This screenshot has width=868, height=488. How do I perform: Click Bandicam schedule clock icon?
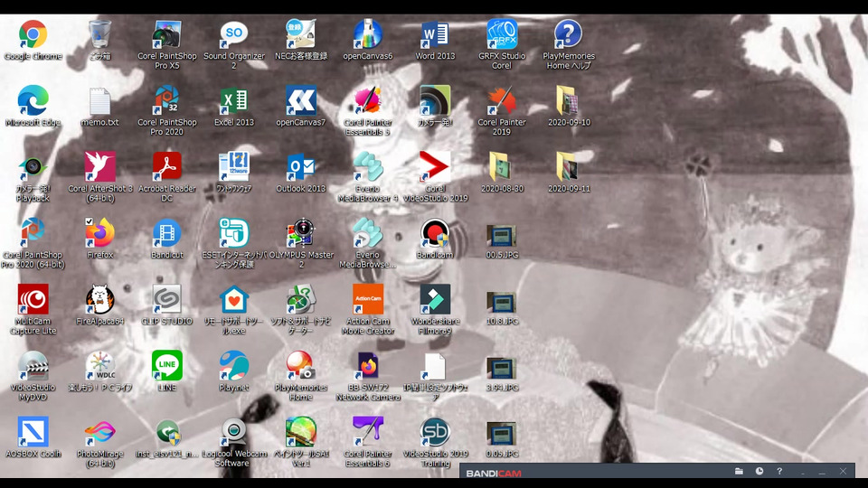point(759,472)
